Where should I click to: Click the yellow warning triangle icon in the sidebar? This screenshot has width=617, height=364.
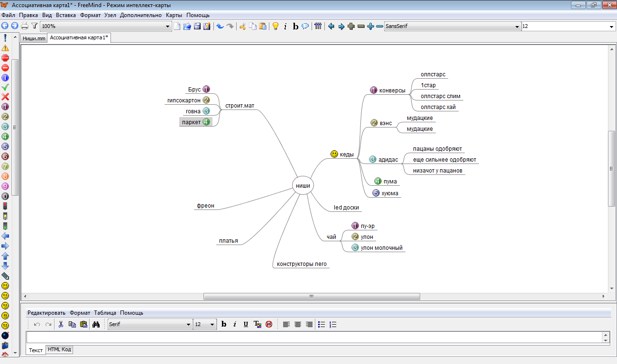5,48
